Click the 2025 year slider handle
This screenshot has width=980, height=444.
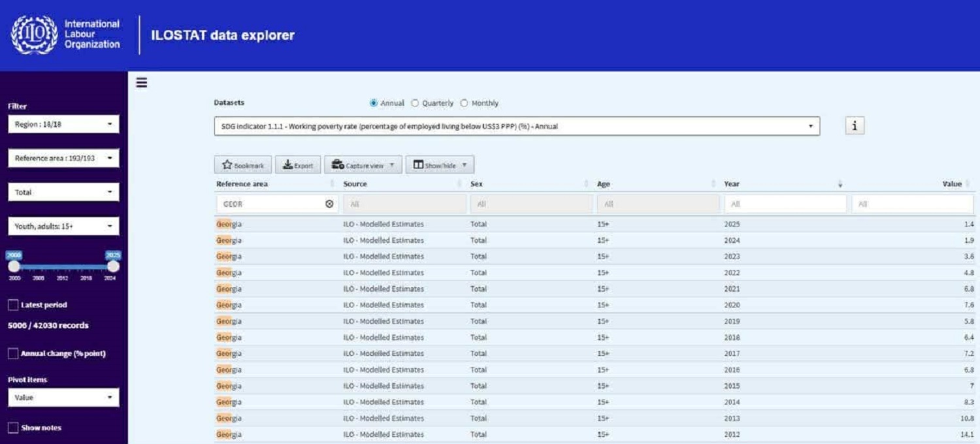coord(113,266)
